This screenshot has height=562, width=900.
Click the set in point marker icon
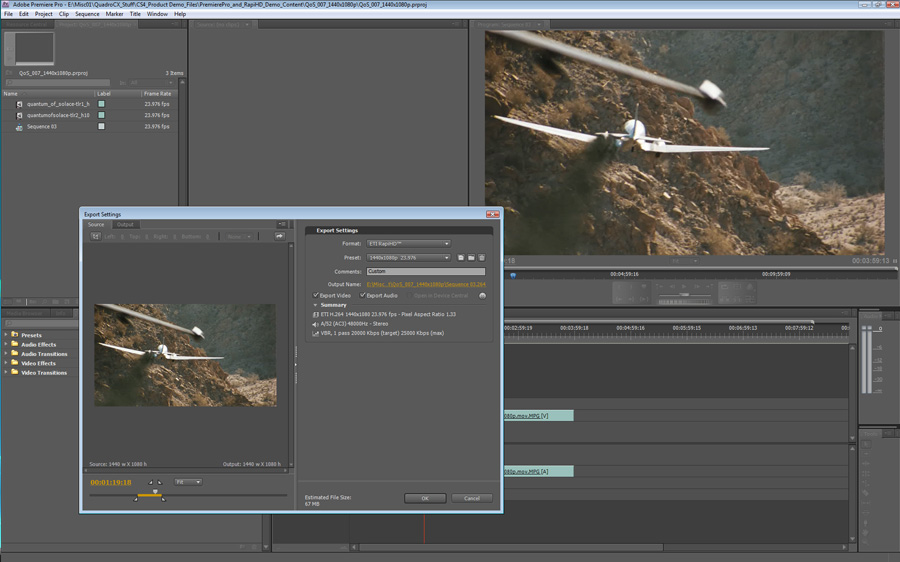(151, 482)
